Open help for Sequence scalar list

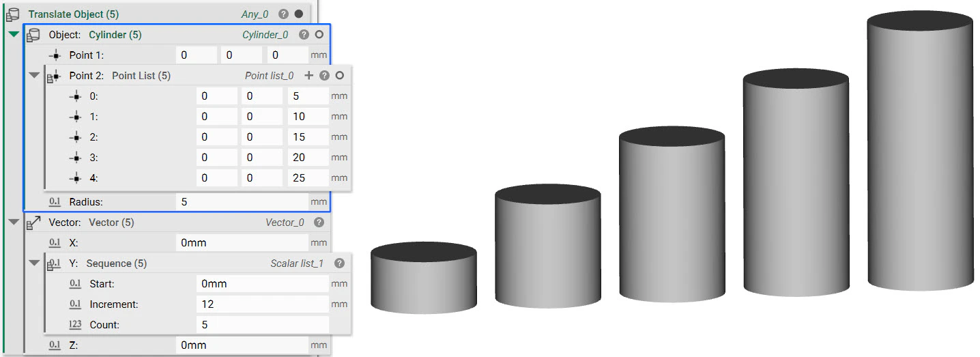[x=339, y=263]
